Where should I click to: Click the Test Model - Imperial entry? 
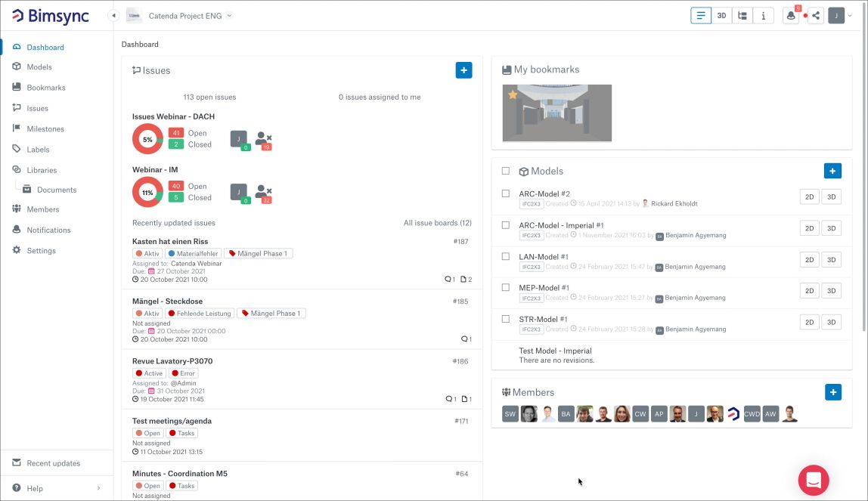(x=555, y=351)
